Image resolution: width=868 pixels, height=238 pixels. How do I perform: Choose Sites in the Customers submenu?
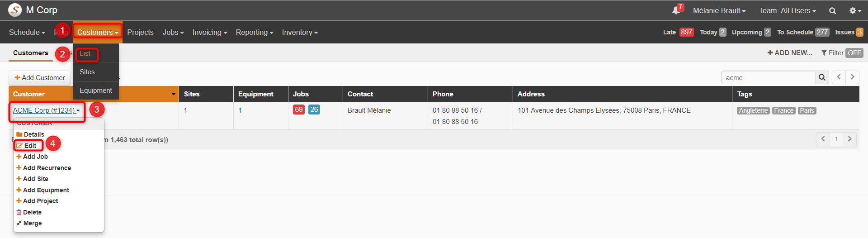coord(87,72)
